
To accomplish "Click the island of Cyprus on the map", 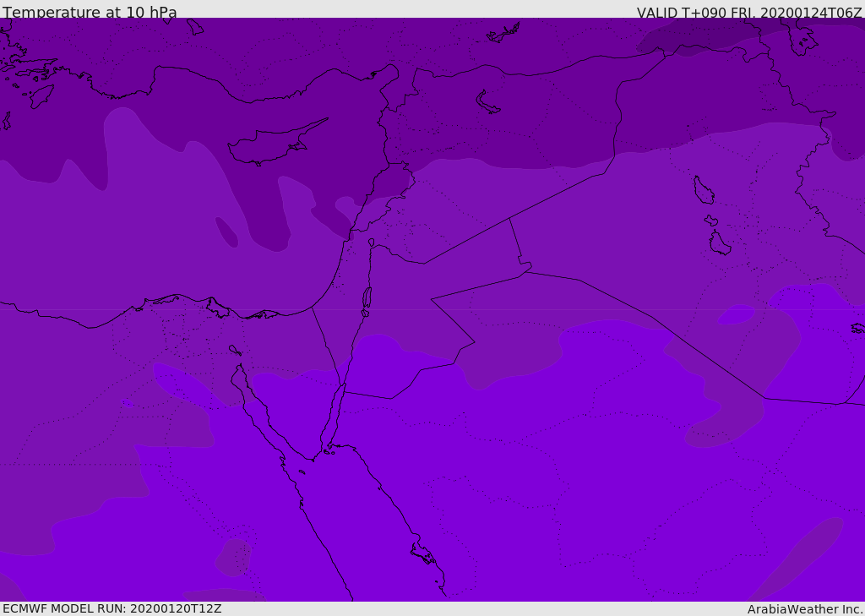I will 276,144.
